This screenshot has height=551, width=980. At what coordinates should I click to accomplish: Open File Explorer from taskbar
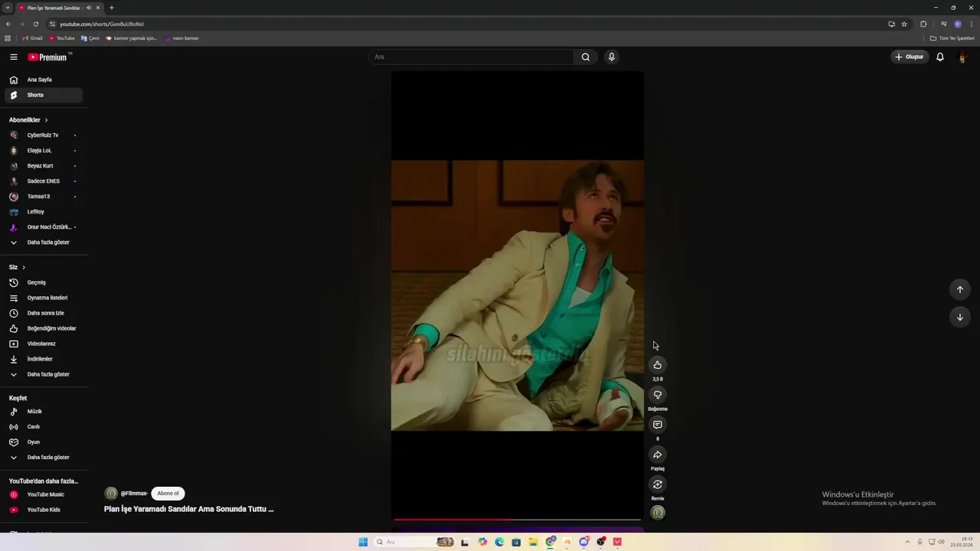533,542
